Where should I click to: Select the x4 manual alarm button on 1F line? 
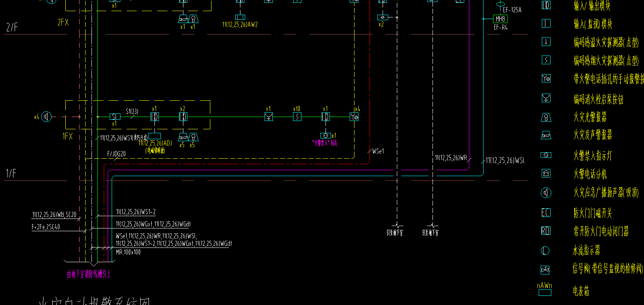point(354,117)
